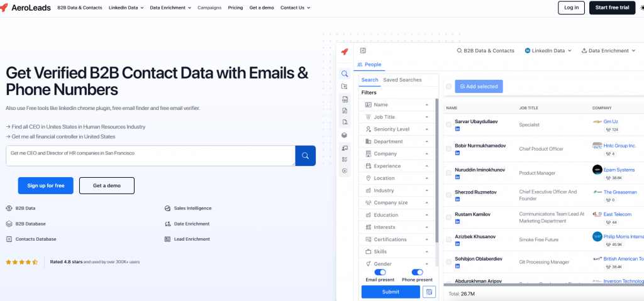Open the Gm Uz company link
Screen dimensions: 644x301
pos(611,121)
